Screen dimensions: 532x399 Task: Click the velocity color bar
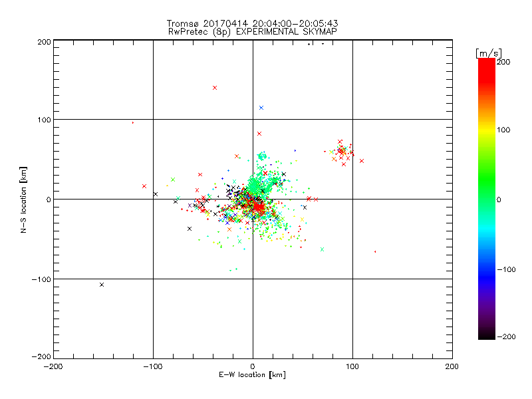[x=487, y=199]
